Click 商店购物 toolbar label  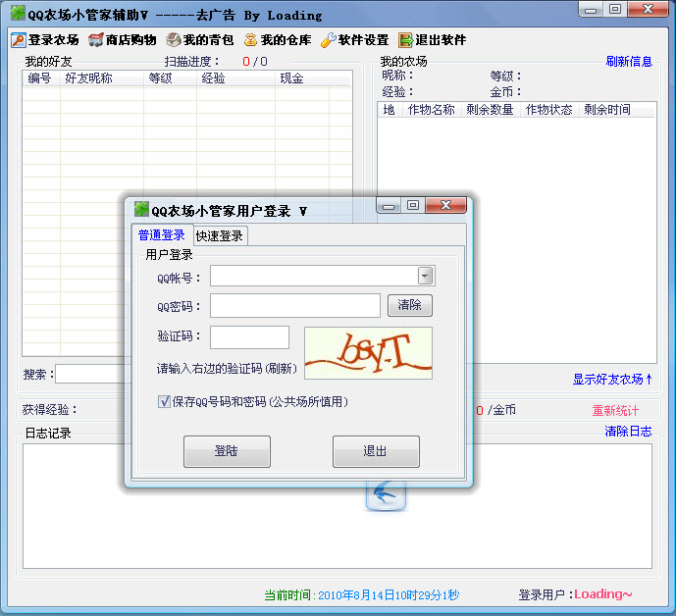coord(131,40)
